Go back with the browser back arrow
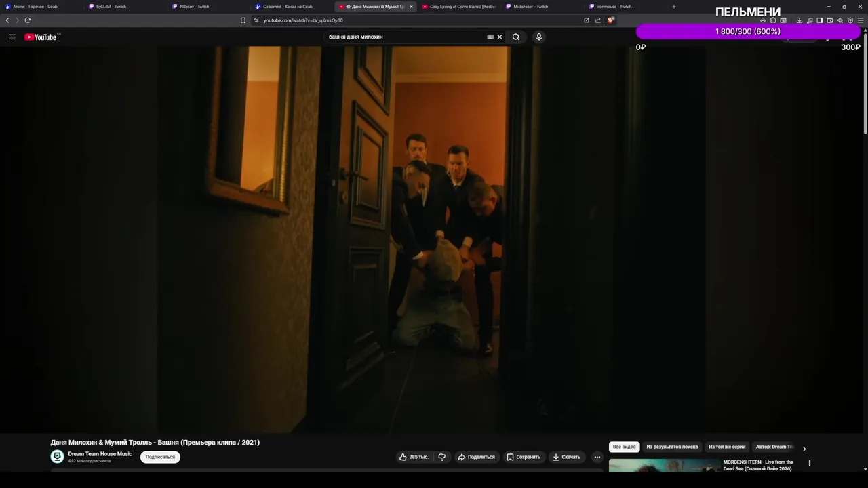Screen dimensions: 868x488 [7, 20]
